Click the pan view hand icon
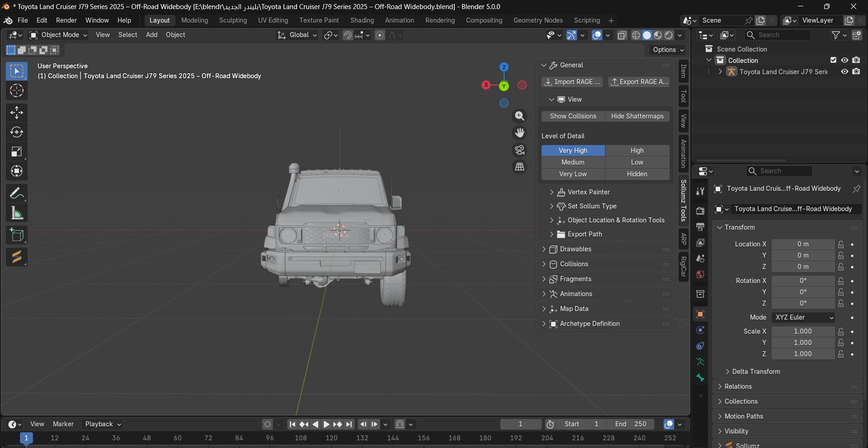The width and height of the screenshot is (868, 448). pyautogui.click(x=520, y=133)
